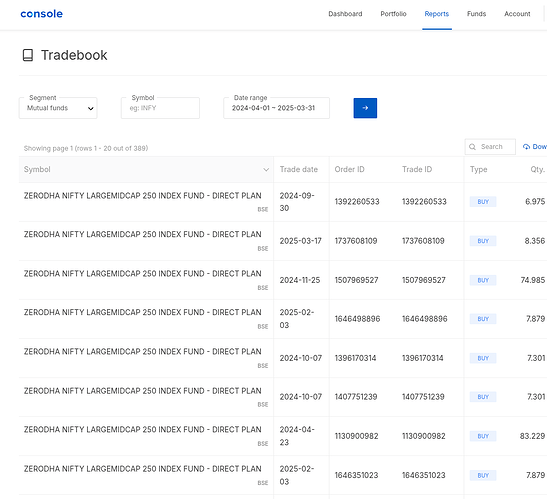Click order ID 1507969527
This screenshot has height=499, width=547.
click(356, 280)
